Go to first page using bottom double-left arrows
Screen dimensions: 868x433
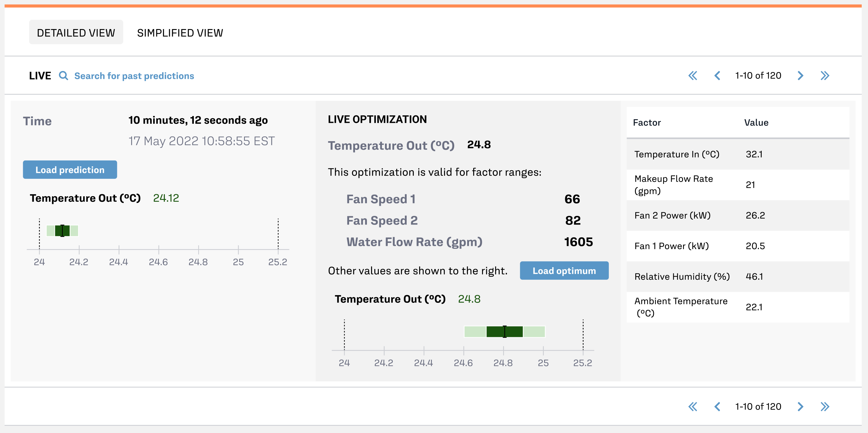click(x=693, y=406)
